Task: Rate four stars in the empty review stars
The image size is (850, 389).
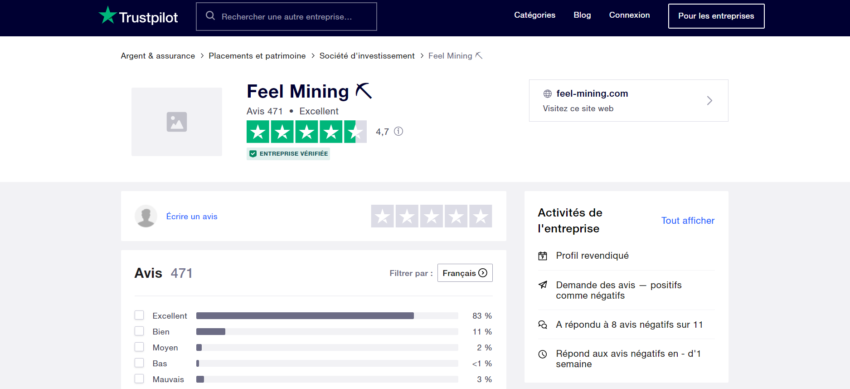Action: pos(456,216)
